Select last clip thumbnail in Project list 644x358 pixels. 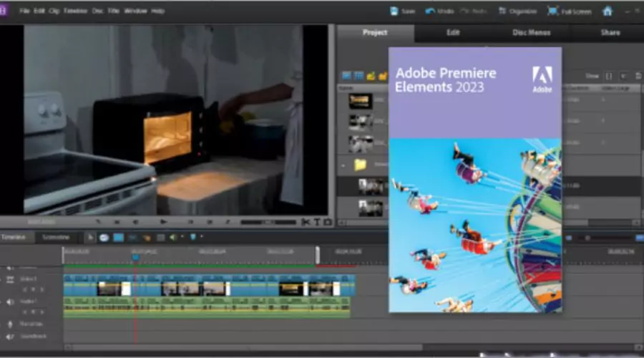370,208
